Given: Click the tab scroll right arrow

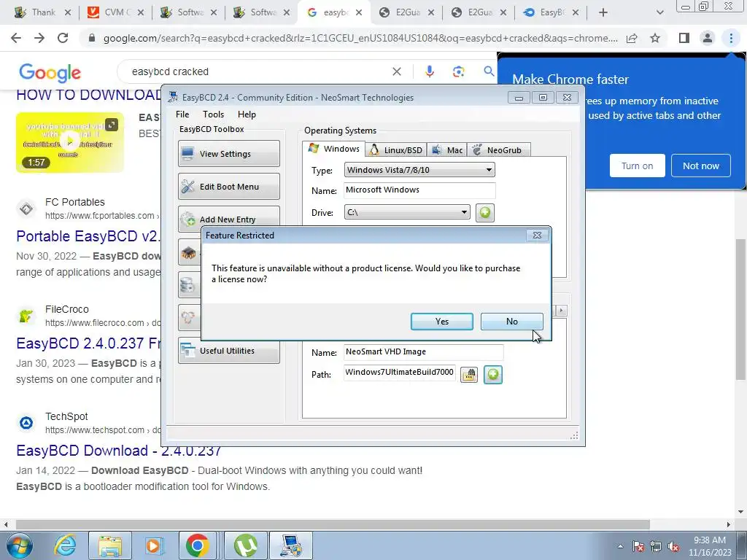Looking at the screenshot, I should (x=561, y=311).
